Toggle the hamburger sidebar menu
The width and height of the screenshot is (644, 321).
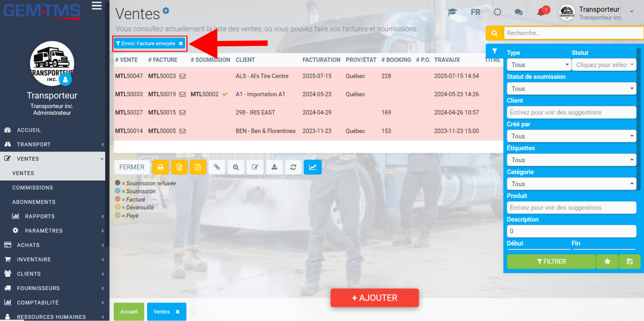[x=97, y=6]
